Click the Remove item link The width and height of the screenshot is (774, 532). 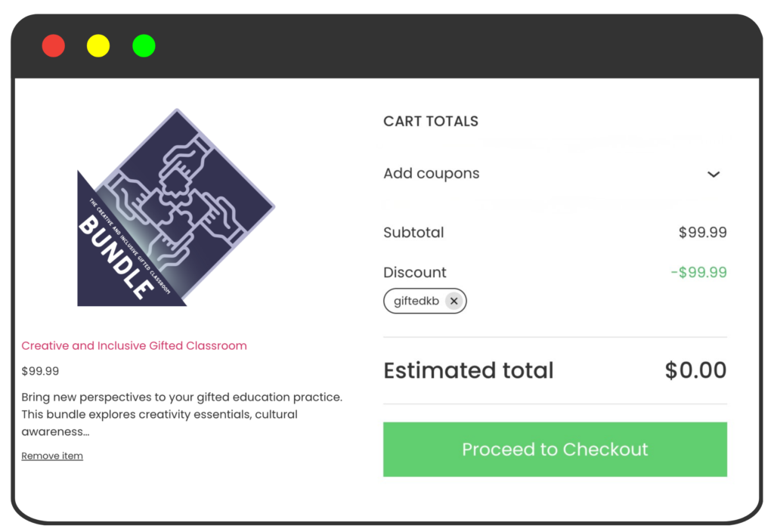[52, 456]
